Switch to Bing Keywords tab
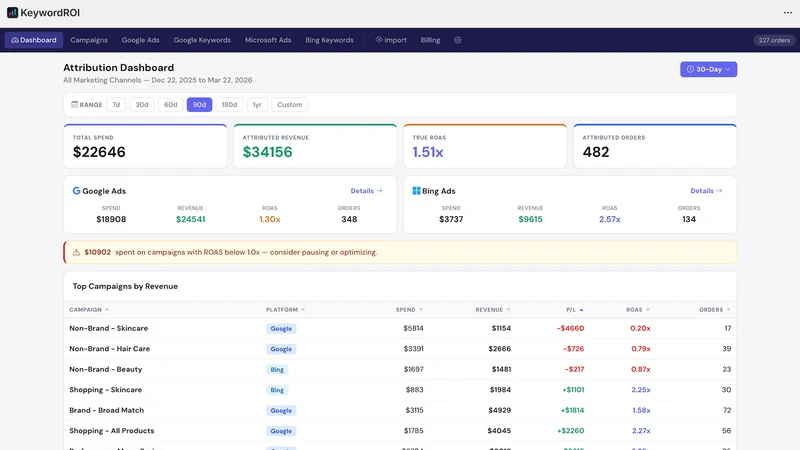This screenshot has width=800, height=450. coord(329,40)
